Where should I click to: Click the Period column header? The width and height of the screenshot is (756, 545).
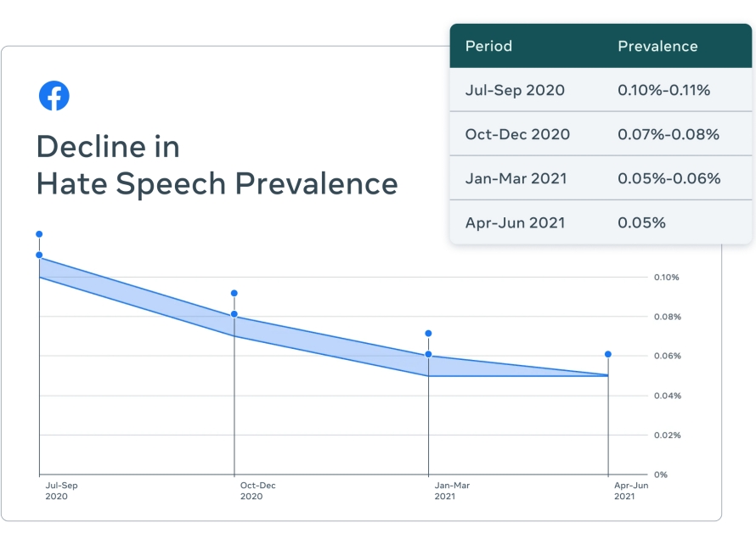(x=489, y=46)
